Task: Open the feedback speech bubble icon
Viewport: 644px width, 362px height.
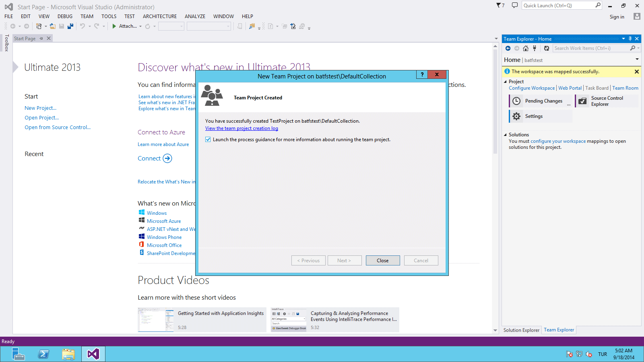Action: (x=514, y=5)
